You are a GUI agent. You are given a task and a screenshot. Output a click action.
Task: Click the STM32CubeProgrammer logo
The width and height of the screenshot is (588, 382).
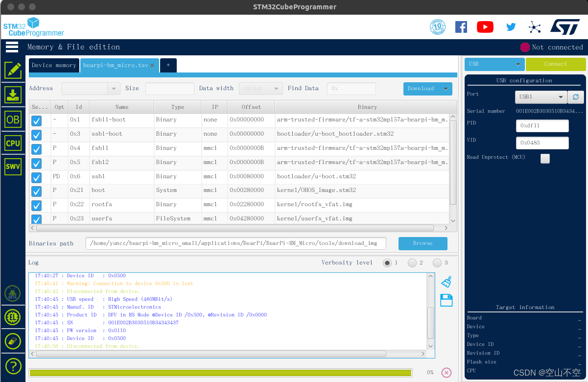tap(34, 27)
